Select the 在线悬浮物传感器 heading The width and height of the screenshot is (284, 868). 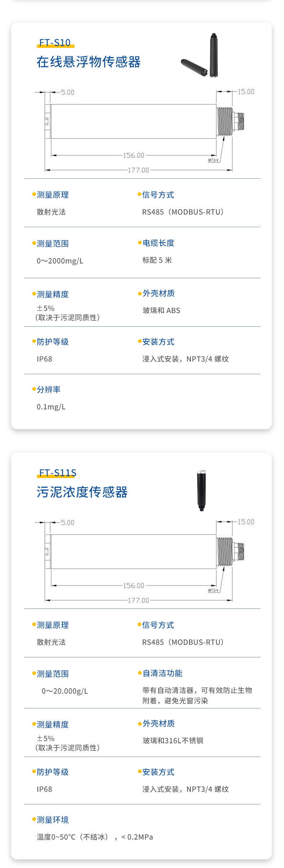tap(88, 62)
